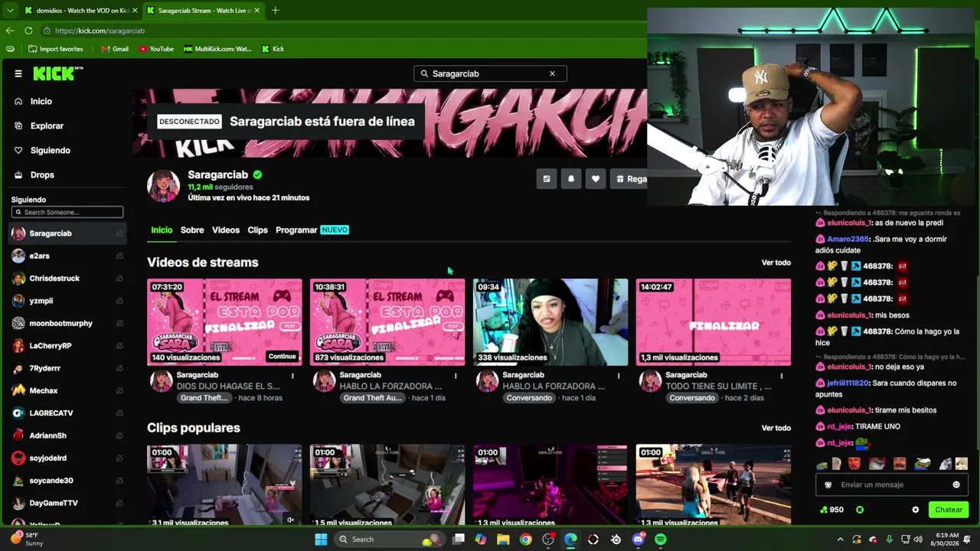The height and width of the screenshot is (551, 980).
Task: Open the Kick hamburger sidebar menu
Action: pos(18,73)
